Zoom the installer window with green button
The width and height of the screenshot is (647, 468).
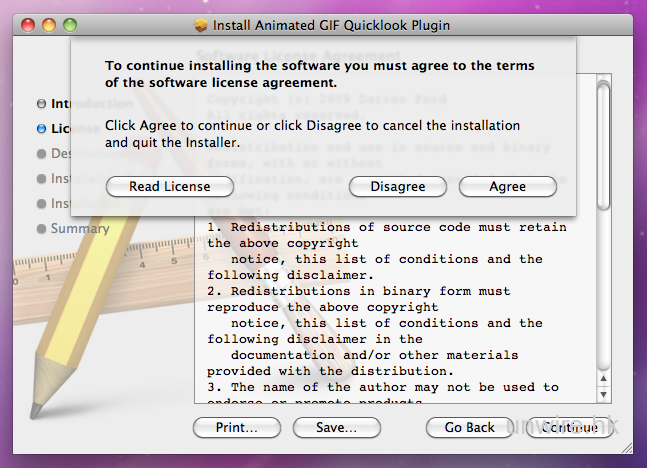pos(69,24)
